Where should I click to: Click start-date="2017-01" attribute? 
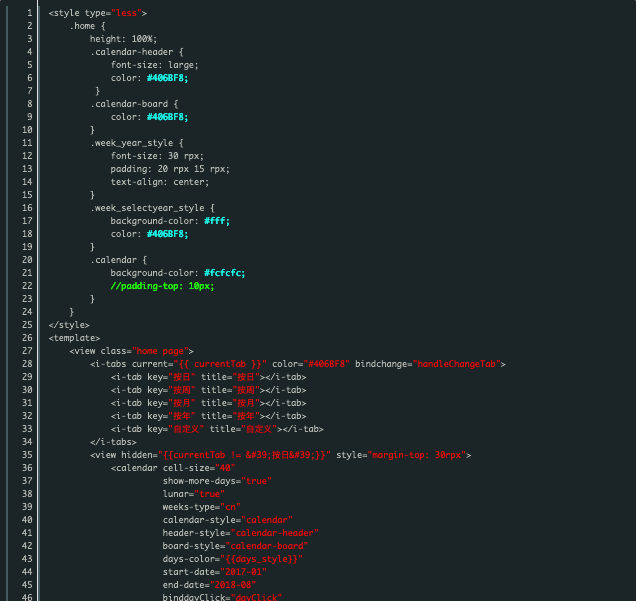click(x=215, y=571)
